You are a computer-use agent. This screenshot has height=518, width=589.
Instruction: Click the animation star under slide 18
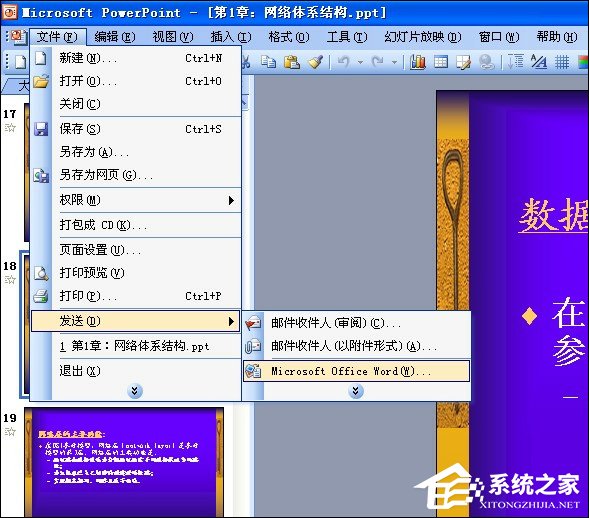pyautogui.click(x=10, y=279)
